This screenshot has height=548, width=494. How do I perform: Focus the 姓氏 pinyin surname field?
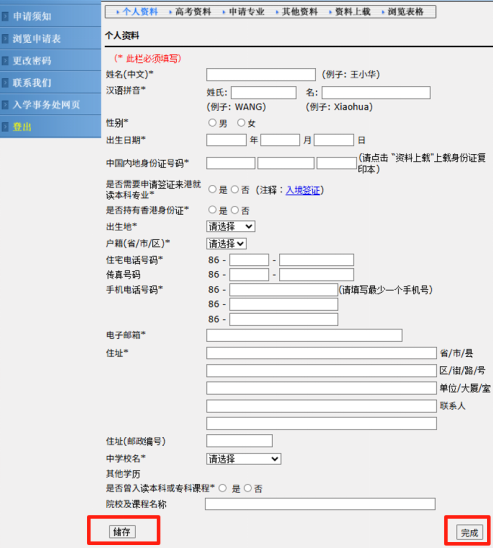pos(264,93)
